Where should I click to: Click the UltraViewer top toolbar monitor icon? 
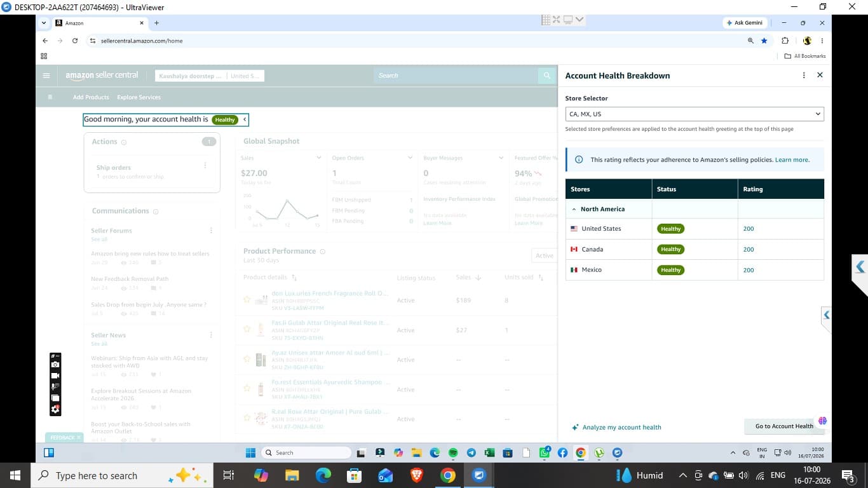click(x=568, y=20)
